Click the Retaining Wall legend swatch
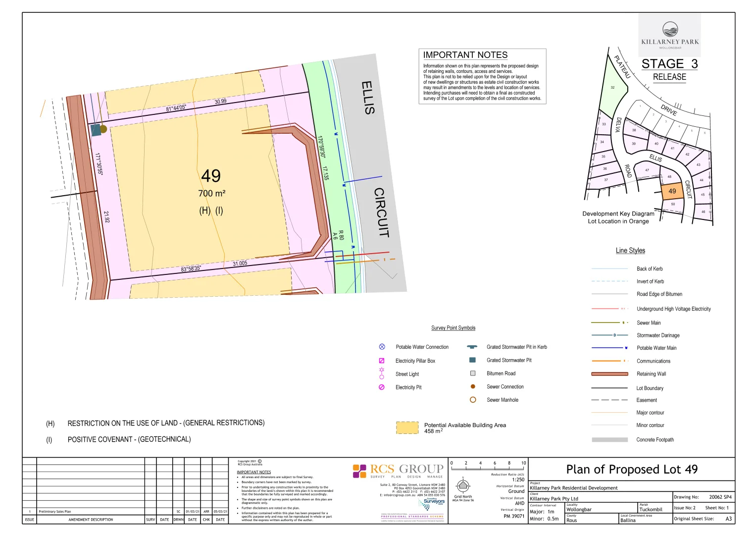The image size is (756, 535). click(x=609, y=374)
